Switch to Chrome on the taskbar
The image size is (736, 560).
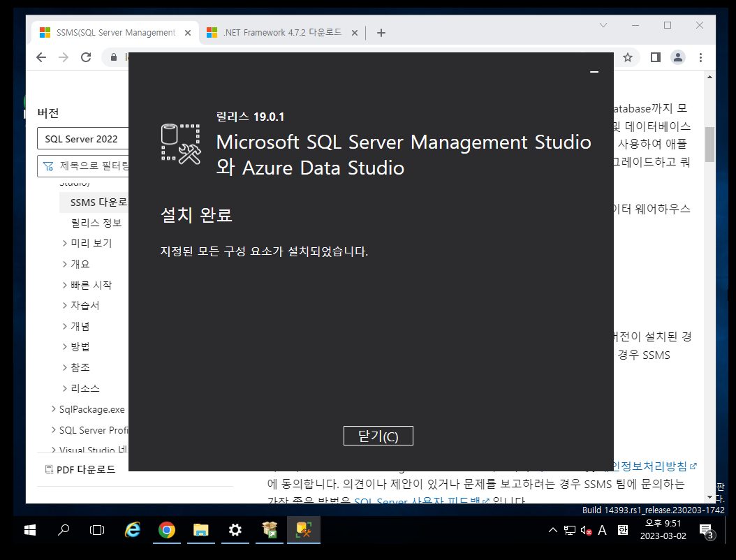point(167,530)
